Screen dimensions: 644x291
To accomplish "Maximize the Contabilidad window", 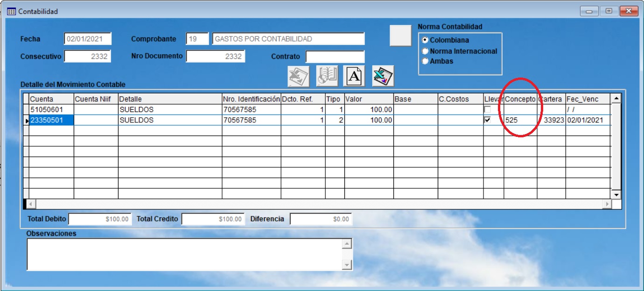I will 609,11.
